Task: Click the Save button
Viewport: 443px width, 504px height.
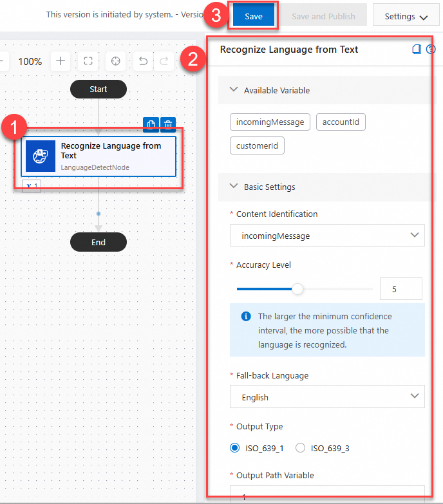Action: [254, 16]
